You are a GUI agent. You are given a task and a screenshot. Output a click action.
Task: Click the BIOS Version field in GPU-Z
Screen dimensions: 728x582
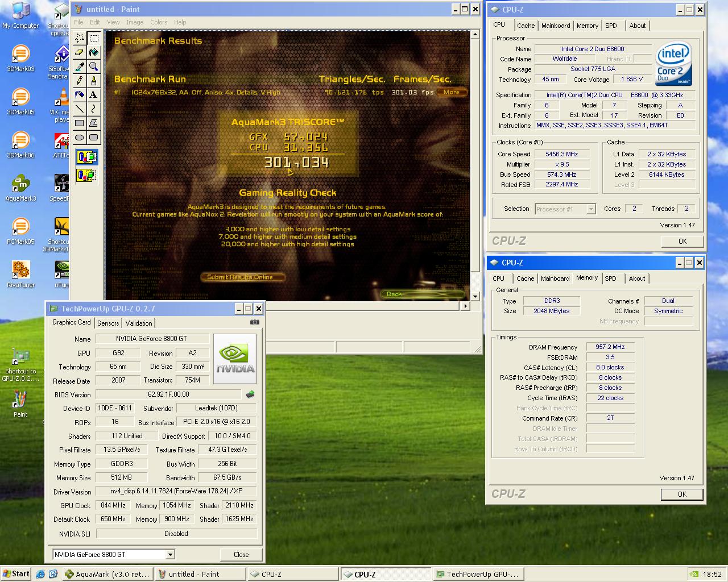click(168, 394)
